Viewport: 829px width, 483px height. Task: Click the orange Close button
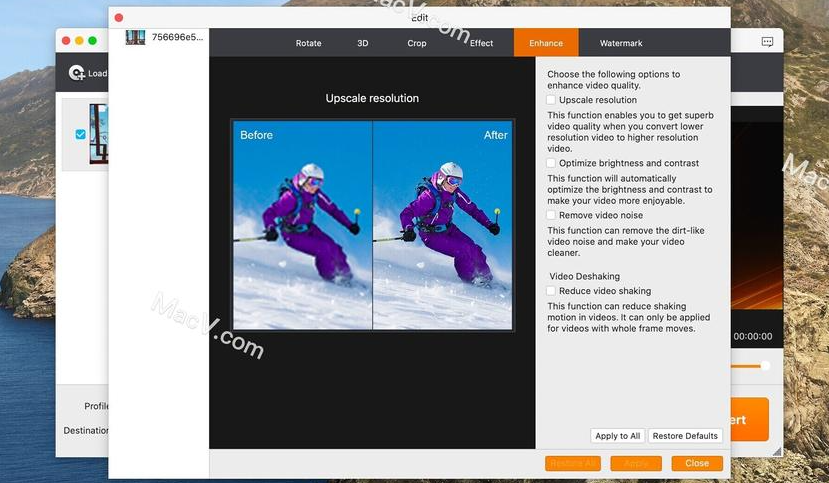697,463
